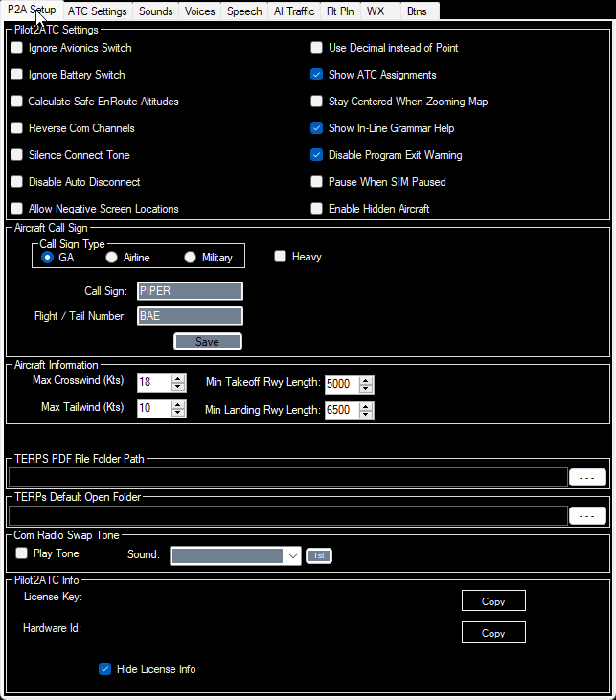Uncheck Show ATC Assignments
The height and width of the screenshot is (700, 616).
pyautogui.click(x=317, y=75)
